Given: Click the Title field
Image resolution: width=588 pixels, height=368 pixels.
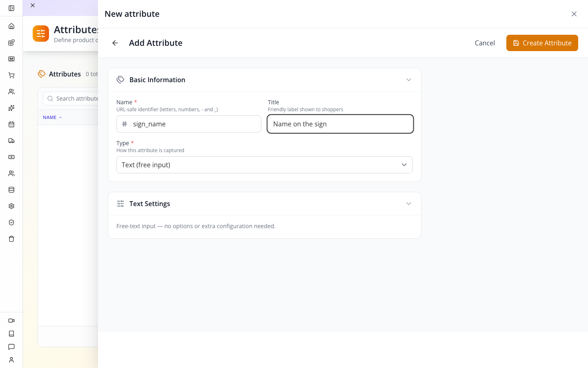Looking at the screenshot, I should pos(341,124).
